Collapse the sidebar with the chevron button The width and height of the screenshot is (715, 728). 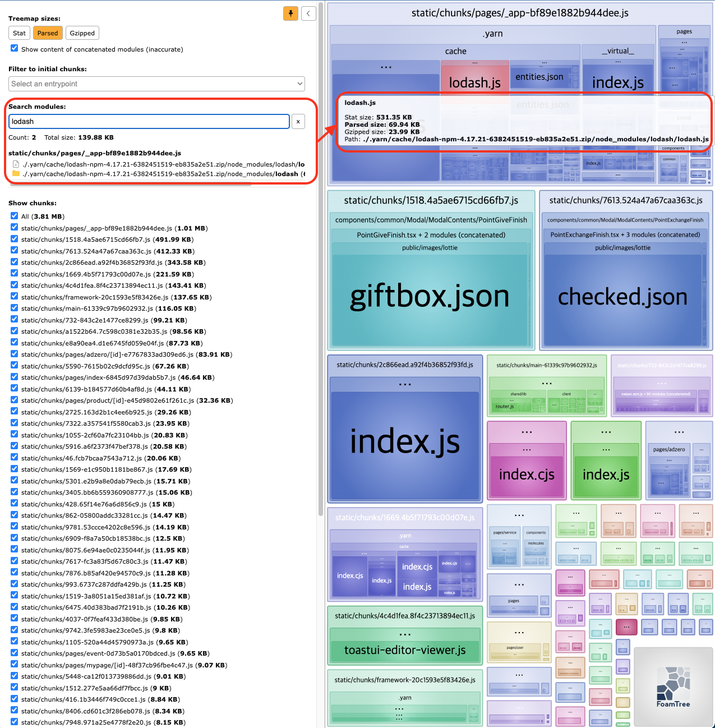click(x=308, y=13)
